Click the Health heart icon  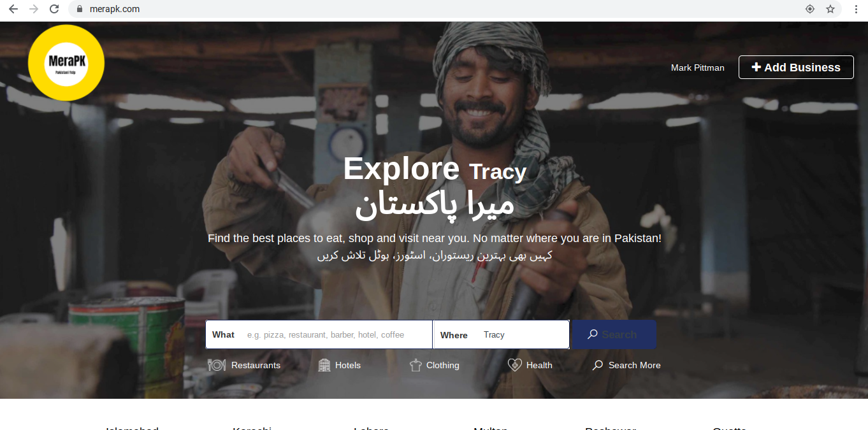click(515, 365)
